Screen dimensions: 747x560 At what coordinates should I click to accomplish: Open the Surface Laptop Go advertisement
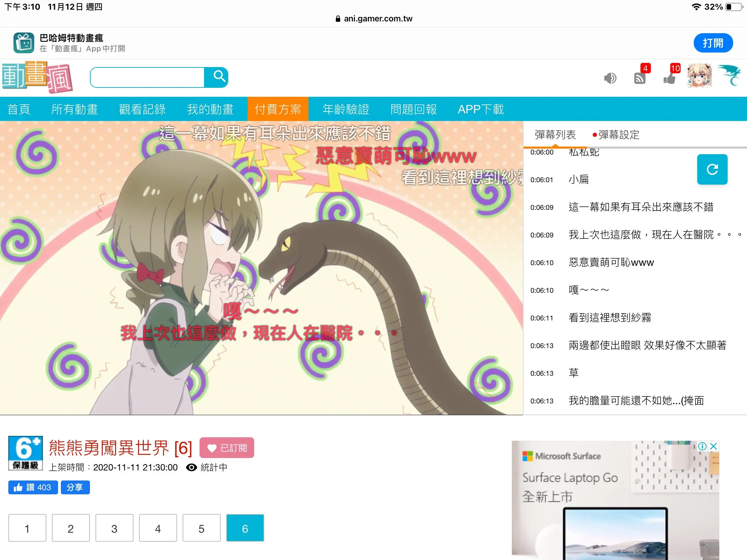pyautogui.click(x=616, y=500)
